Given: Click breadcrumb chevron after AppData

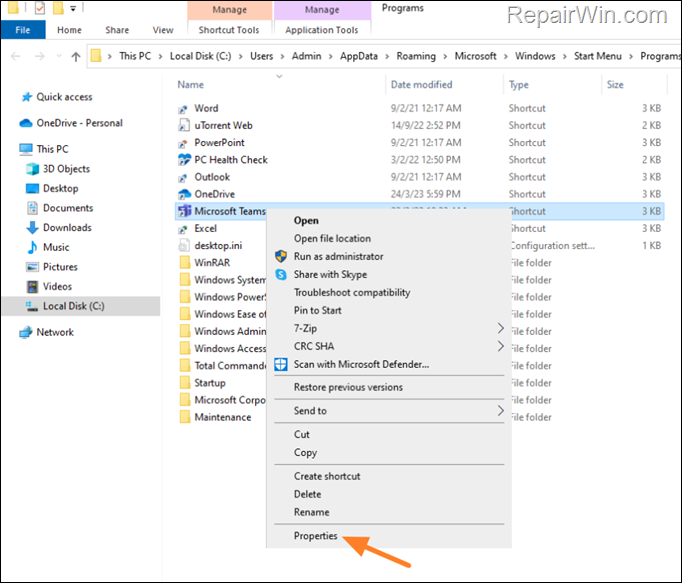Looking at the screenshot, I should pos(387,57).
